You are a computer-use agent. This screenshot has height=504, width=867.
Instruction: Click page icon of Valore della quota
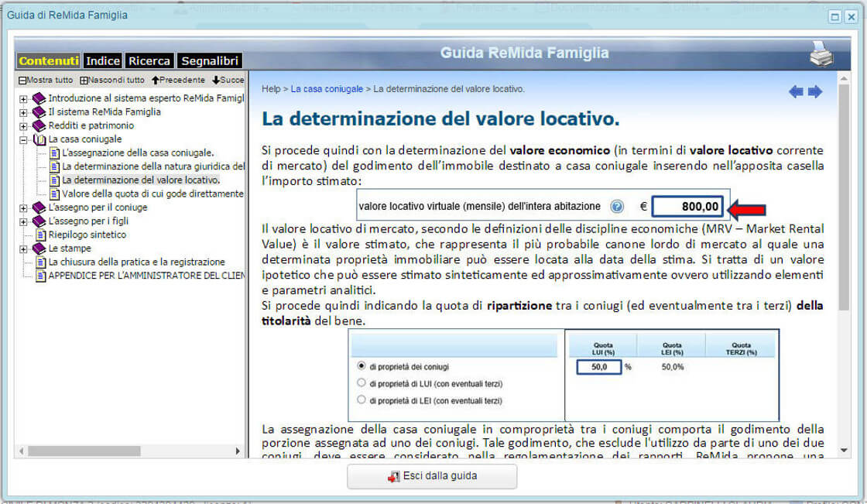click(54, 194)
